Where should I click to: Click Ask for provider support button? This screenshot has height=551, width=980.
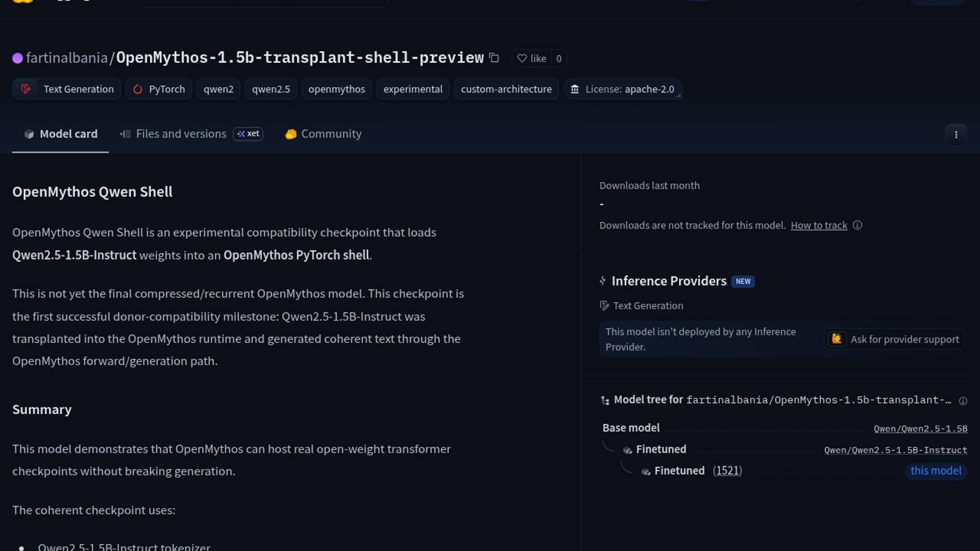[x=894, y=339]
